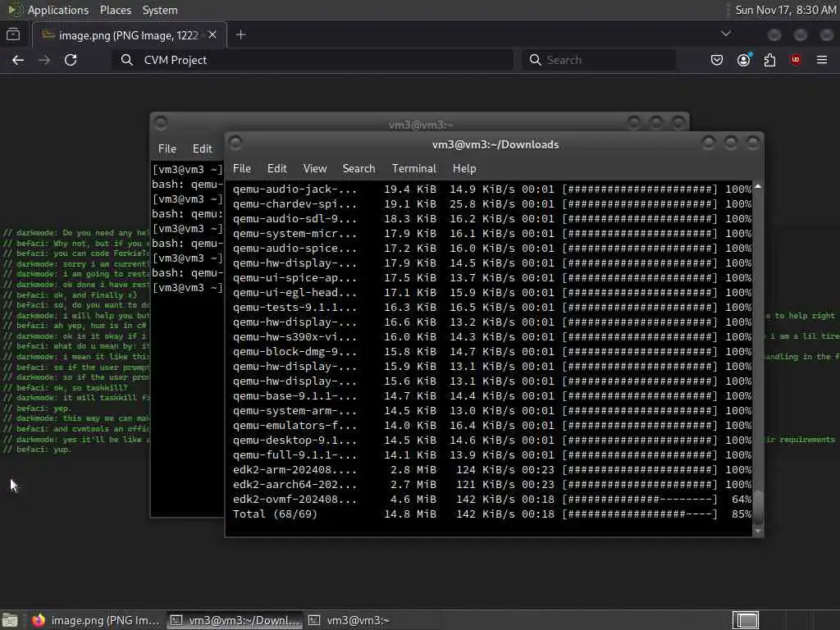
Task: Click the Downloads terminal scrollbar up arrow
Action: [x=758, y=186]
